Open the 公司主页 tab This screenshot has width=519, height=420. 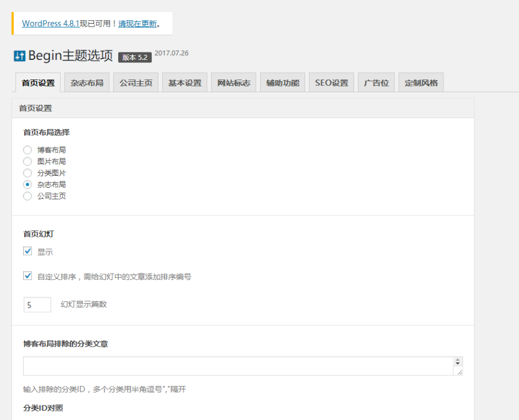[x=136, y=83]
